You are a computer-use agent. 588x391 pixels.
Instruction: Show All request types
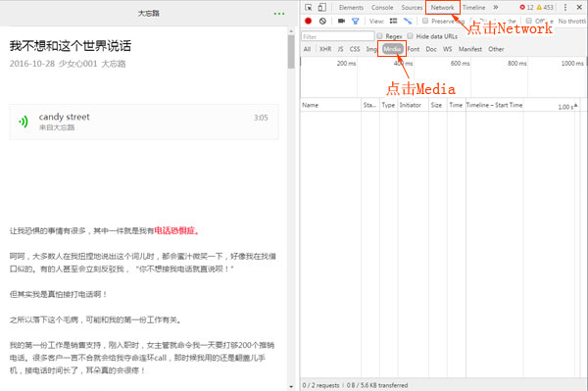pos(307,49)
